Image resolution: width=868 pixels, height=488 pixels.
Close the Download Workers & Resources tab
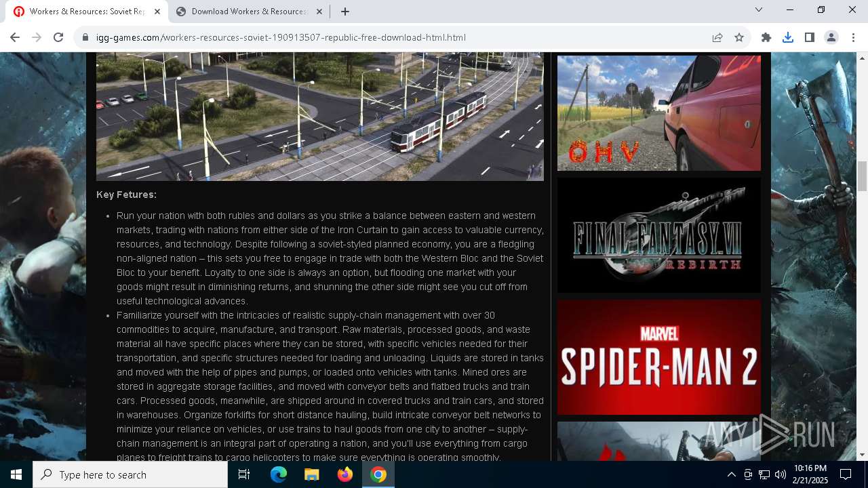(x=319, y=11)
